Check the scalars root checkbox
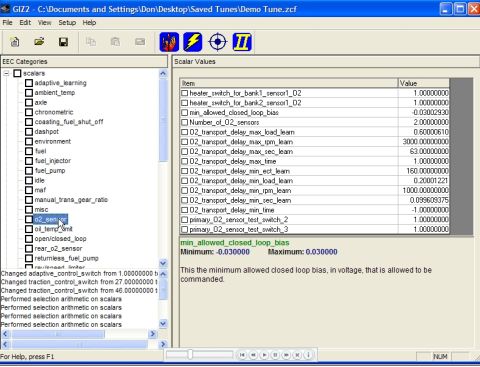480x367 pixels. point(17,73)
